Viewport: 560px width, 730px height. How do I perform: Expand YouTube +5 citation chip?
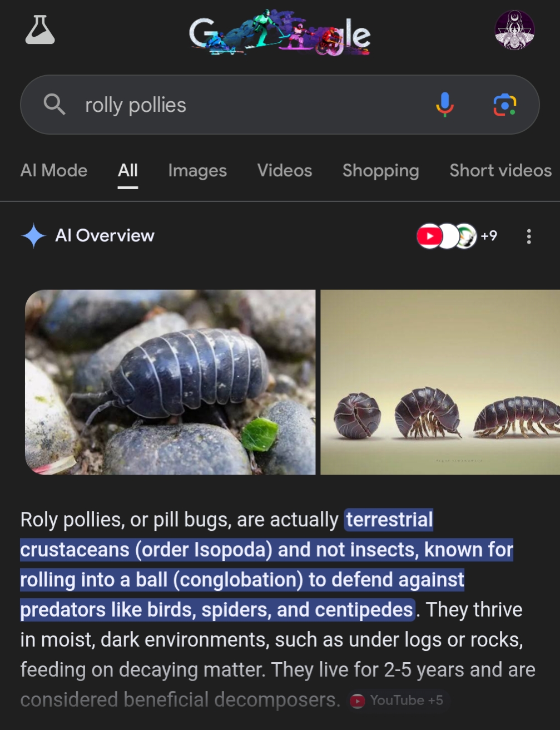[x=397, y=701]
